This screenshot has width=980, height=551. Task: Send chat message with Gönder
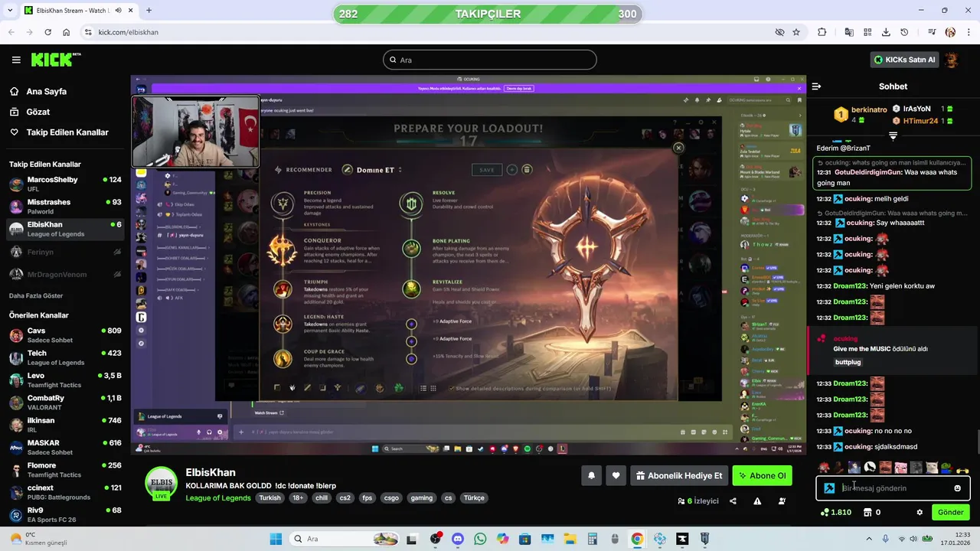(950, 512)
